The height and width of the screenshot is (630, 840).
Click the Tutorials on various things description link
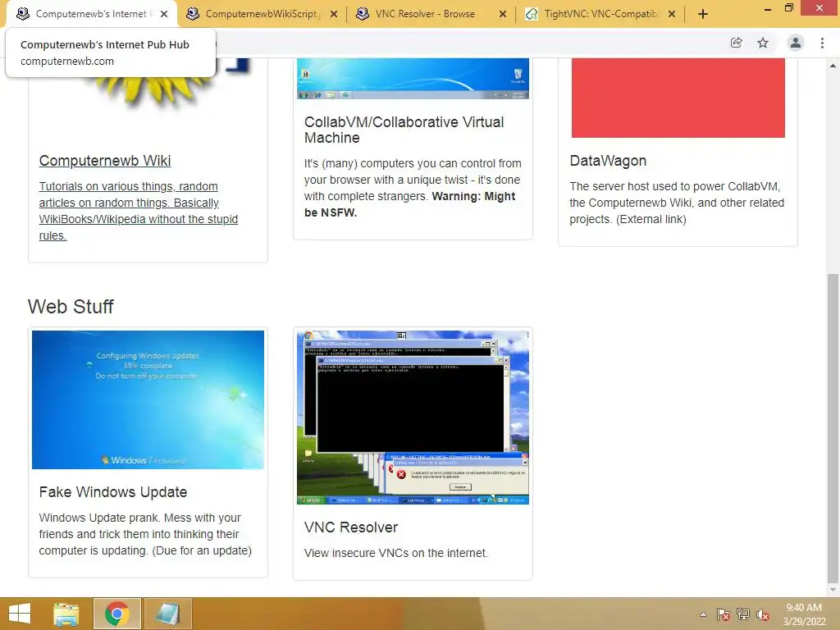[x=138, y=211]
